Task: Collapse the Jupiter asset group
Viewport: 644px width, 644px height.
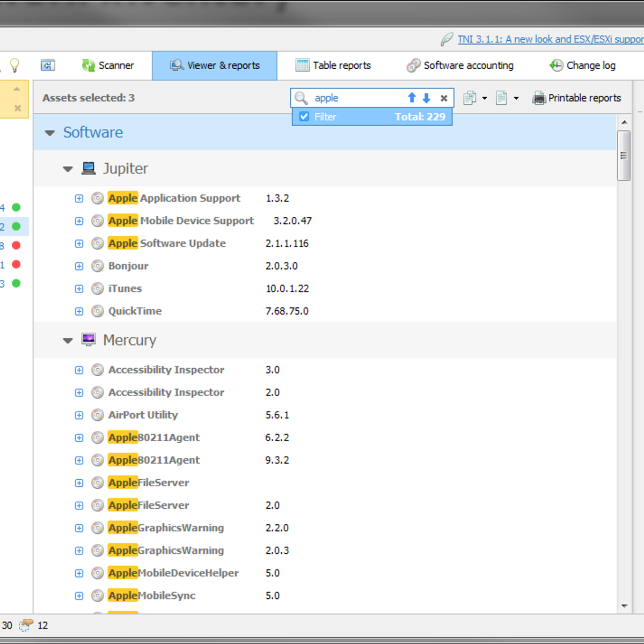Action: pos(68,169)
